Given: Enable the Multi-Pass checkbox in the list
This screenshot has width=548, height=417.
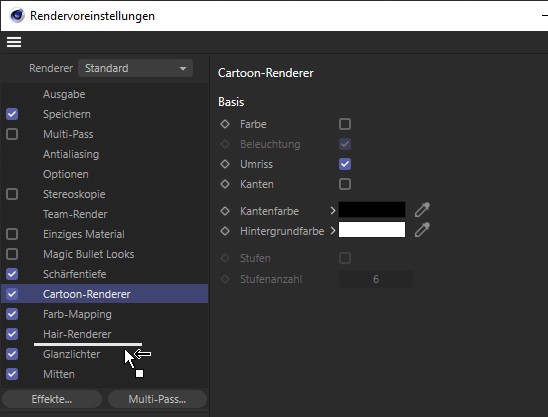Looking at the screenshot, I should (12, 134).
